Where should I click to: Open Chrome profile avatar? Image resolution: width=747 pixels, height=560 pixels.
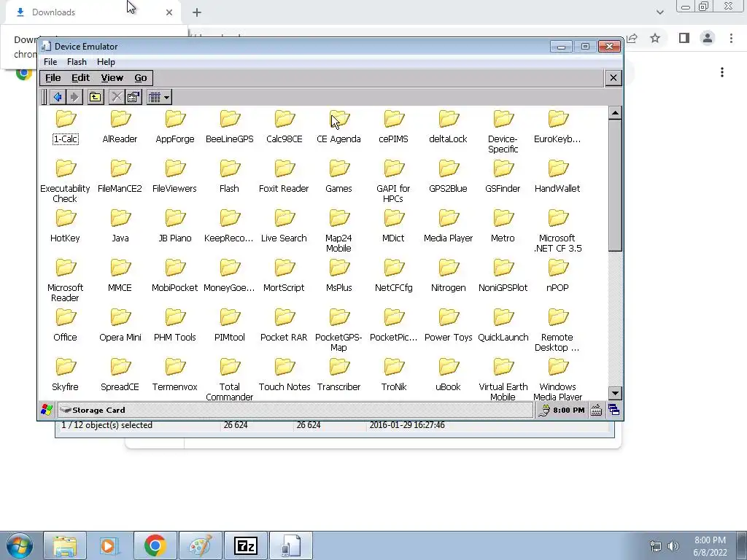(708, 38)
